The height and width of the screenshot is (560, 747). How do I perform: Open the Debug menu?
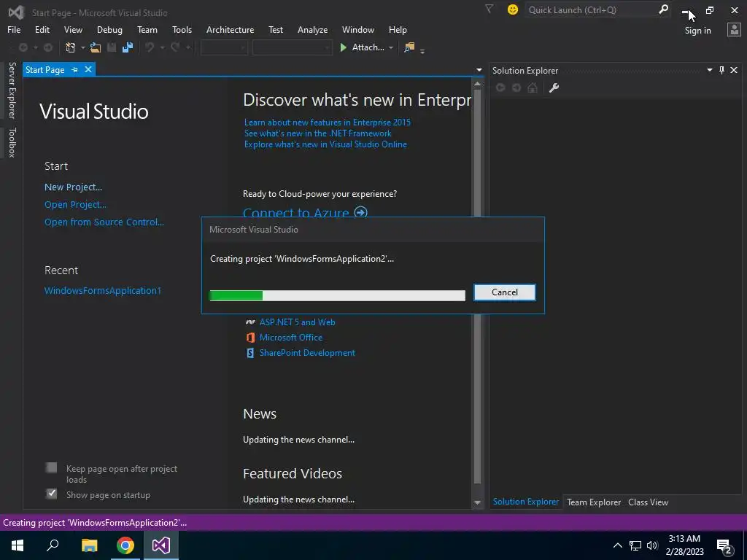coord(109,29)
